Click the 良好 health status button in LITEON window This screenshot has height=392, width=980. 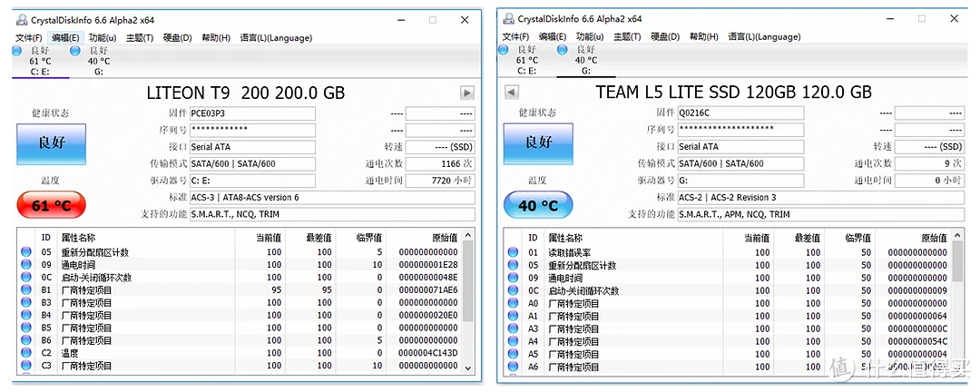(x=51, y=144)
